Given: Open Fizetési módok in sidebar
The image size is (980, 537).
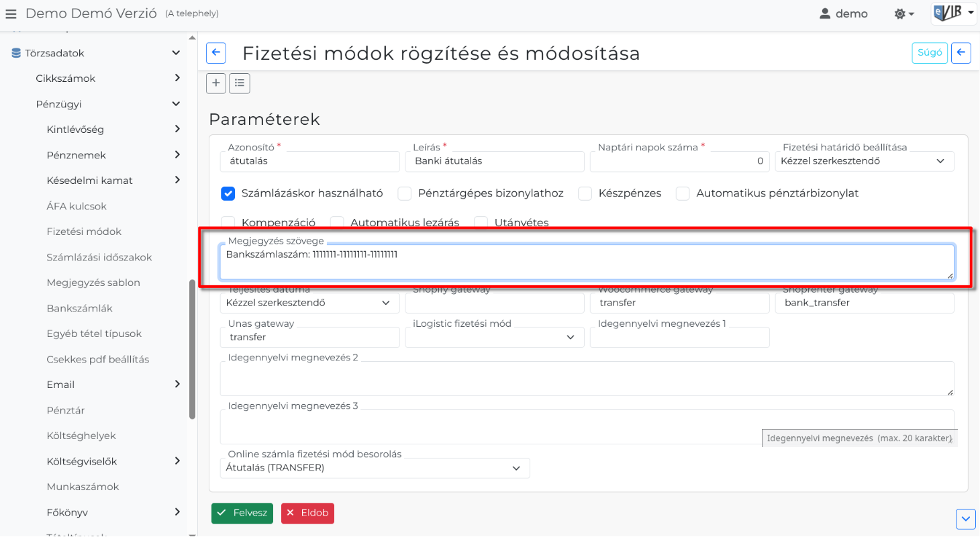Looking at the screenshot, I should pyautogui.click(x=84, y=232).
